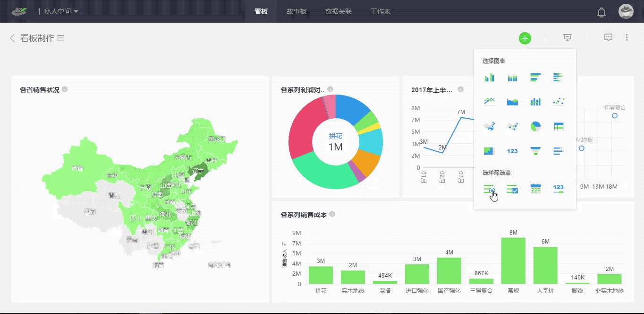Choose the filled China map chart
Image resolution: width=644 pixels, height=314 pixels.
click(489, 126)
